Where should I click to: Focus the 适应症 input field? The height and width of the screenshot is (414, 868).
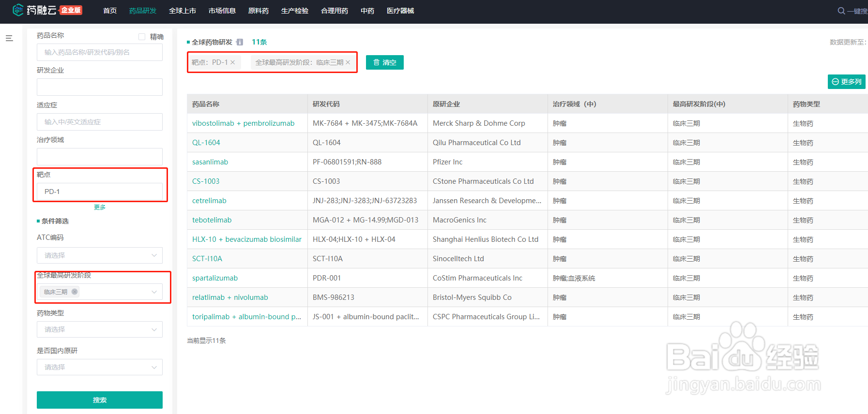pos(100,122)
